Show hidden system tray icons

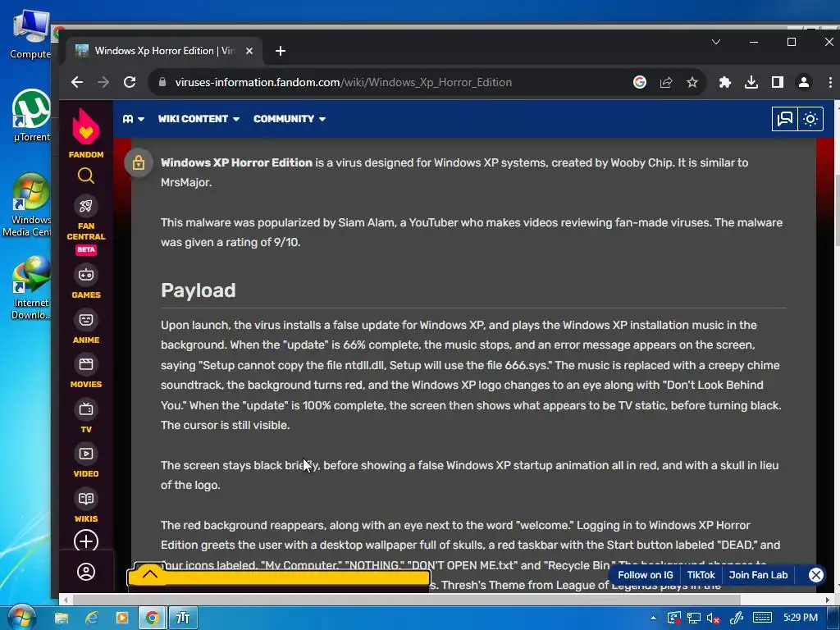tap(653, 618)
